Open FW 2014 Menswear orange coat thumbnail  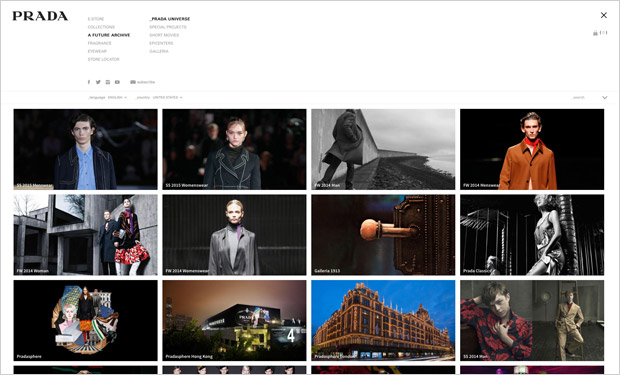coord(532,149)
